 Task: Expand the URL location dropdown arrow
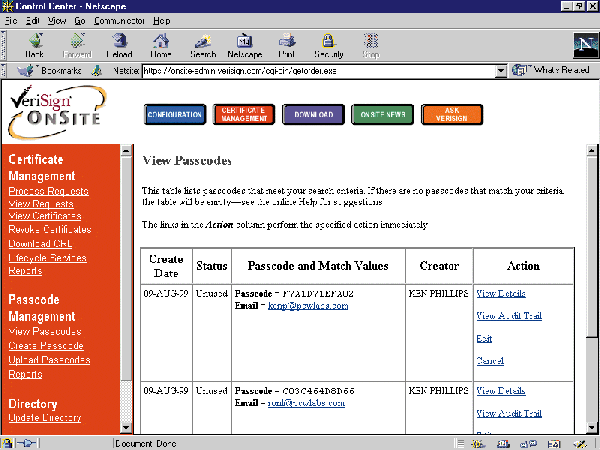pos(501,71)
